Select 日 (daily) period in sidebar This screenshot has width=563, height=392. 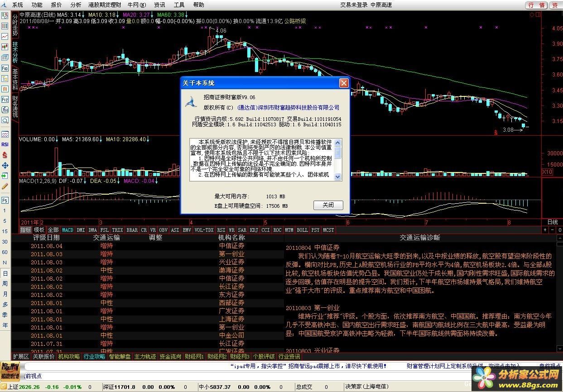tap(5, 274)
